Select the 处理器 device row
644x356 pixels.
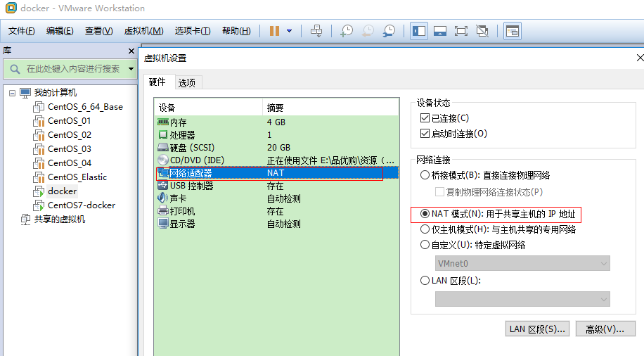click(277, 135)
